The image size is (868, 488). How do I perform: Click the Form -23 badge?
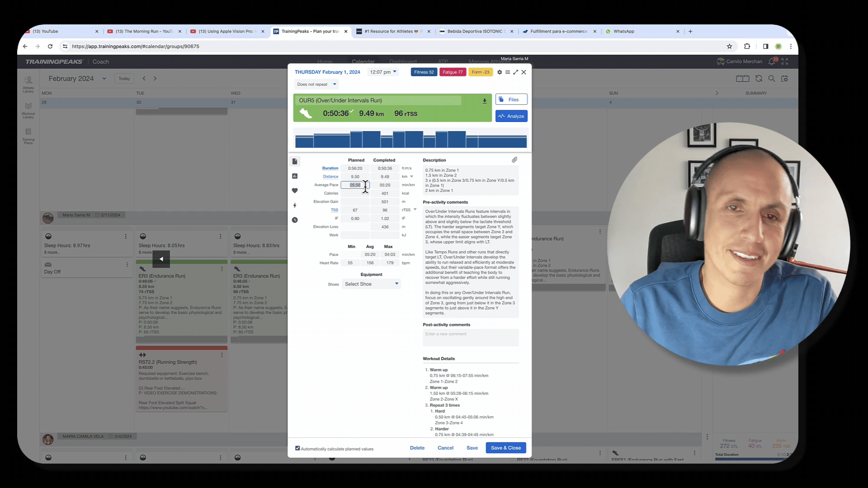point(480,72)
